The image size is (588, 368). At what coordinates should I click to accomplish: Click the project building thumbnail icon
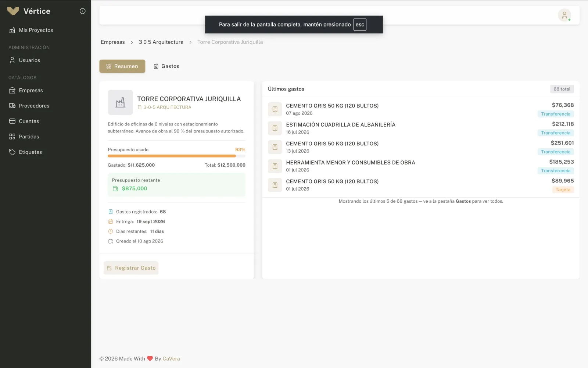(x=120, y=102)
